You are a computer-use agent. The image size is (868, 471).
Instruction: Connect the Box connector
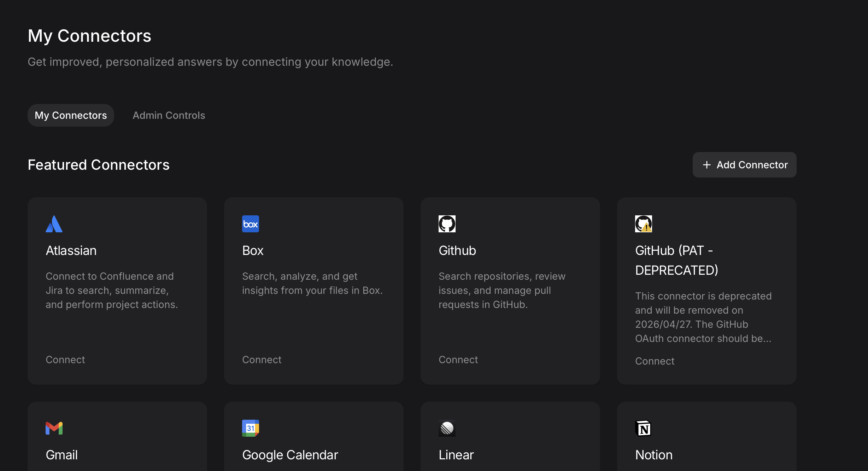[x=262, y=360]
